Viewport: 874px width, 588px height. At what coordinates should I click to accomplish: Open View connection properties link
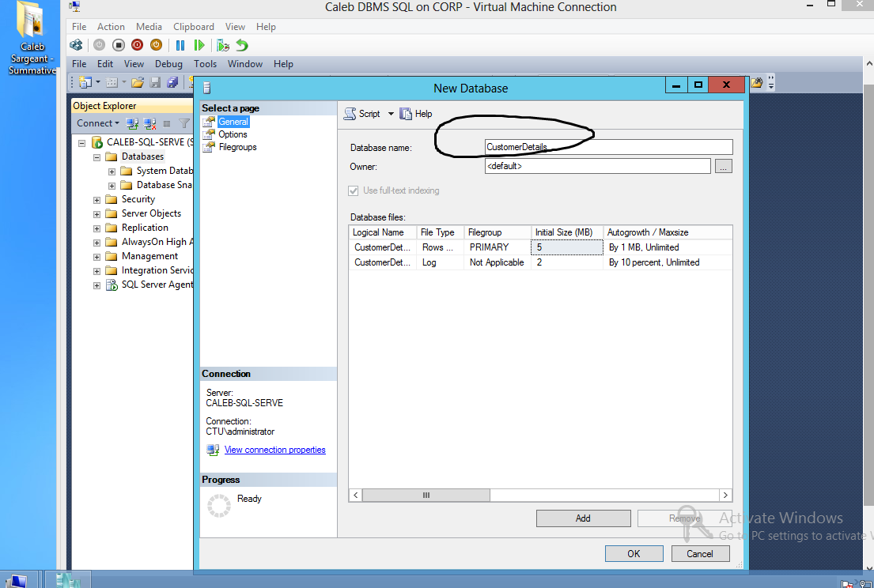(x=274, y=450)
